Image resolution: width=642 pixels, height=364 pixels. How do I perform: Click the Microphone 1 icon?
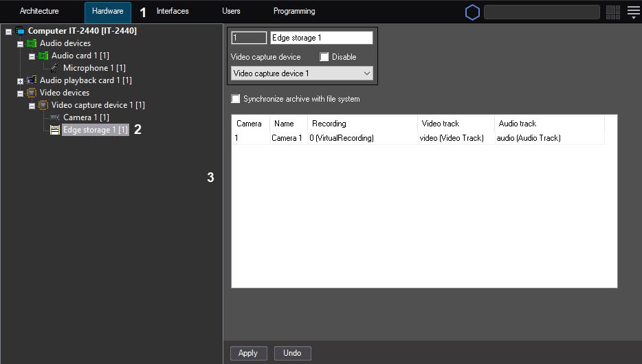point(55,68)
